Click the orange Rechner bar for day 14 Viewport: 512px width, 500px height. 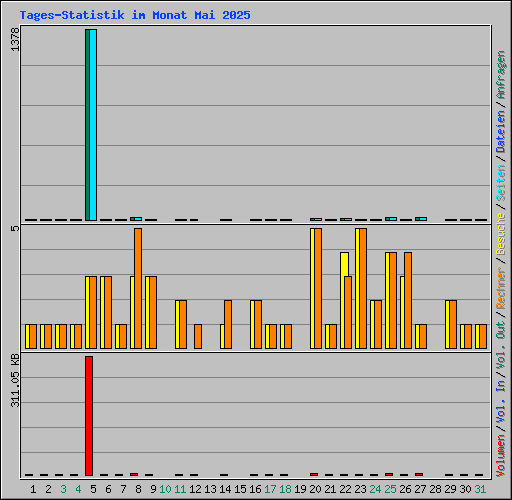(228, 325)
